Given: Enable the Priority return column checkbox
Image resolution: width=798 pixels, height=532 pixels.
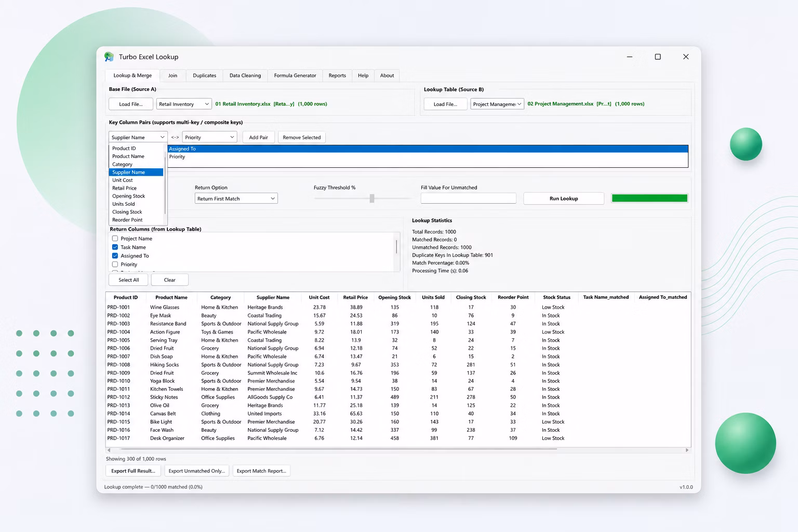Looking at the screenshot, I should (115, 264).
